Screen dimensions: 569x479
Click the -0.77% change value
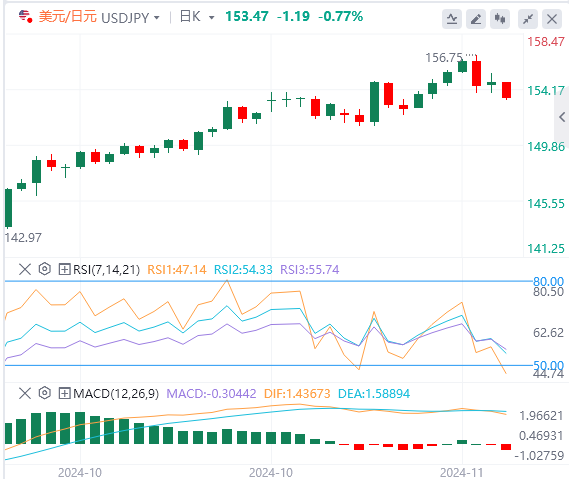[x=340, y=16]
